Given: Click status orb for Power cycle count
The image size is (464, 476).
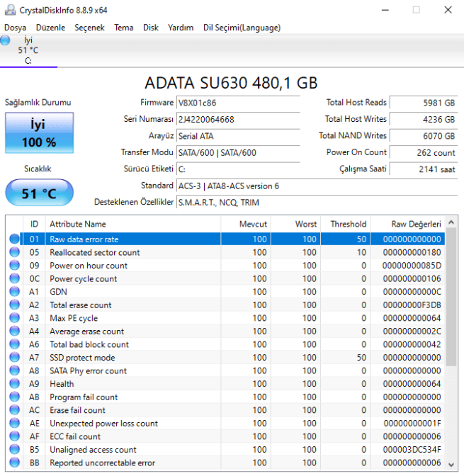Looking at the screenshot, I should tap(14, 278).
